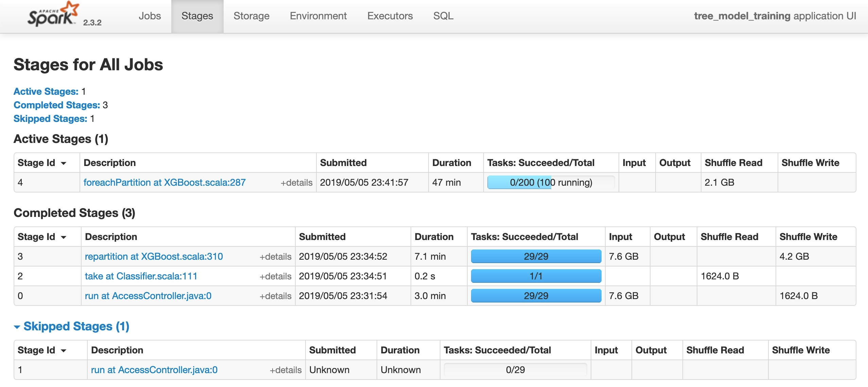This screenshot has height=387, width=868.
Task: Switch to the Jobs tab
Action: coord(150,16)
